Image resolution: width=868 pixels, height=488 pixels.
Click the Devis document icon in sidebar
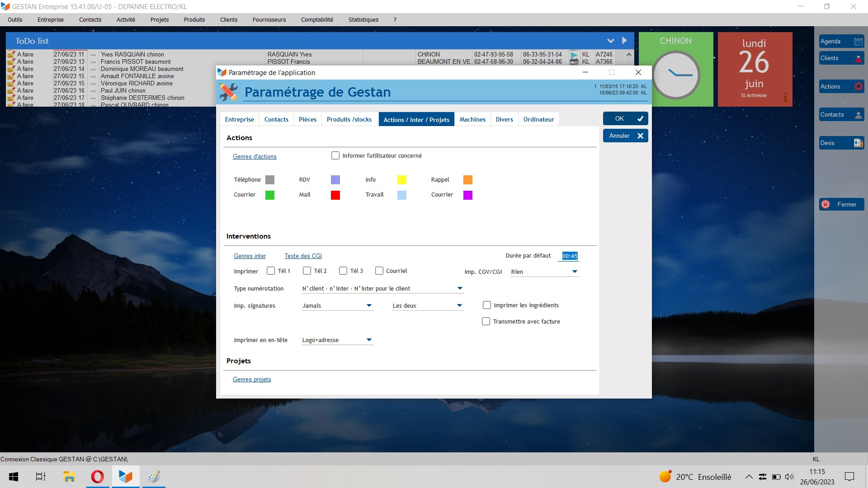click(858, 143)
